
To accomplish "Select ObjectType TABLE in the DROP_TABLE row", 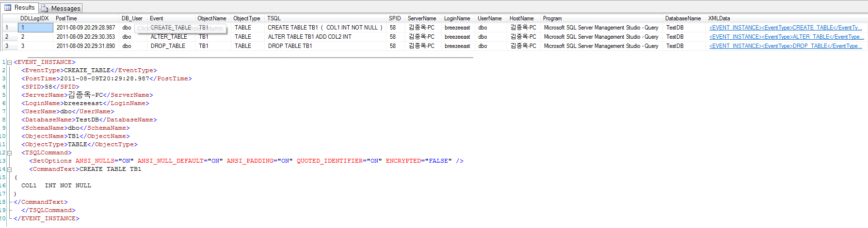I will click(248, 46).
